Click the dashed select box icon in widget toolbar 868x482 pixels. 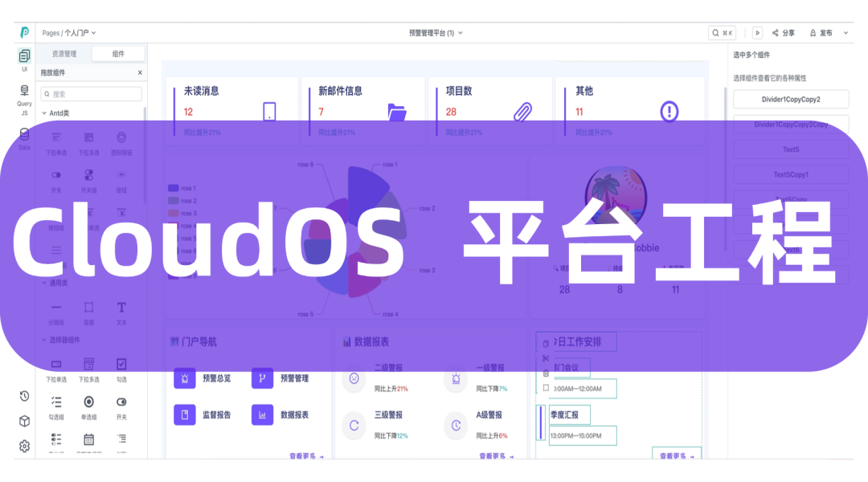click(x=546, y=388)
